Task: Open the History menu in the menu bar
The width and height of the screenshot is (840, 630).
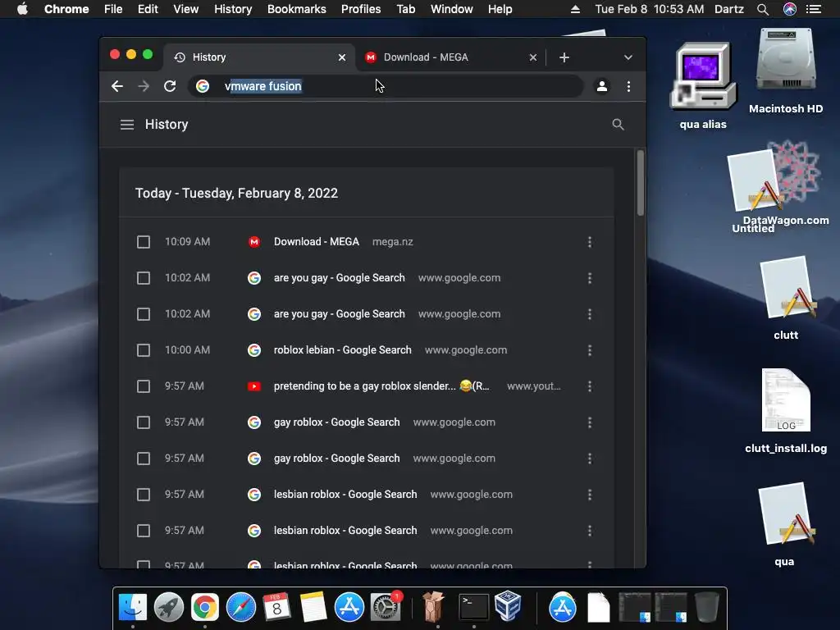Action: point(233,9)
